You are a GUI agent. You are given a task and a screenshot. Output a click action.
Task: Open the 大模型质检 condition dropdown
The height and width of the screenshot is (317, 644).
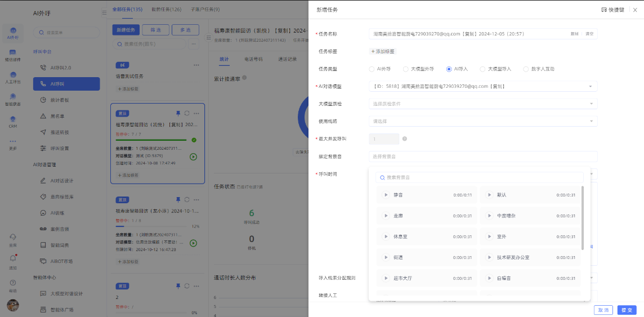482,104
